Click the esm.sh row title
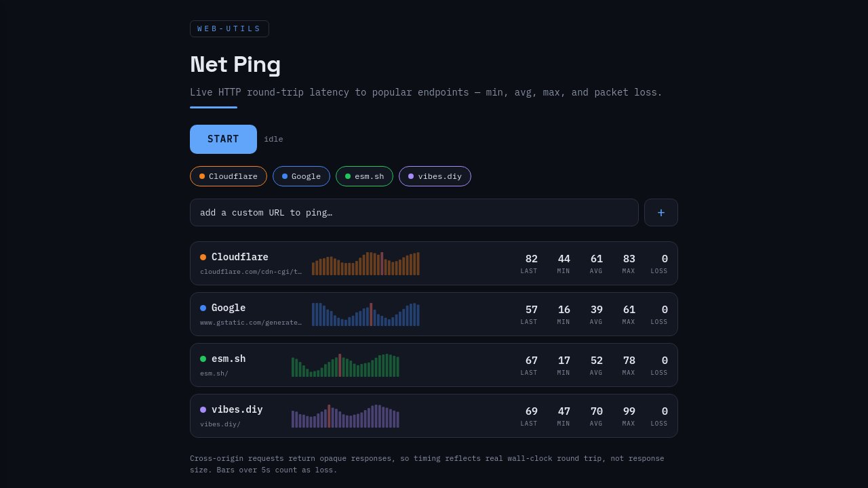 229,359
